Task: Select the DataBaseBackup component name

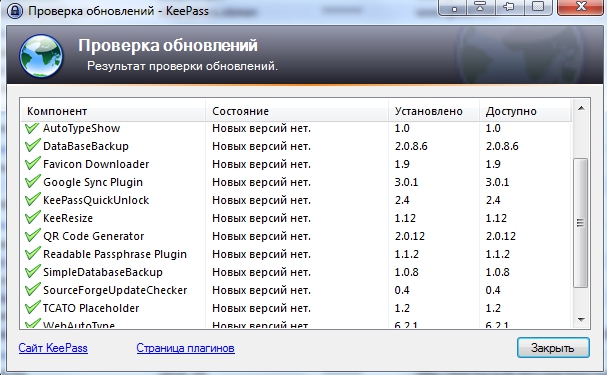Action: tap(86, 146)
